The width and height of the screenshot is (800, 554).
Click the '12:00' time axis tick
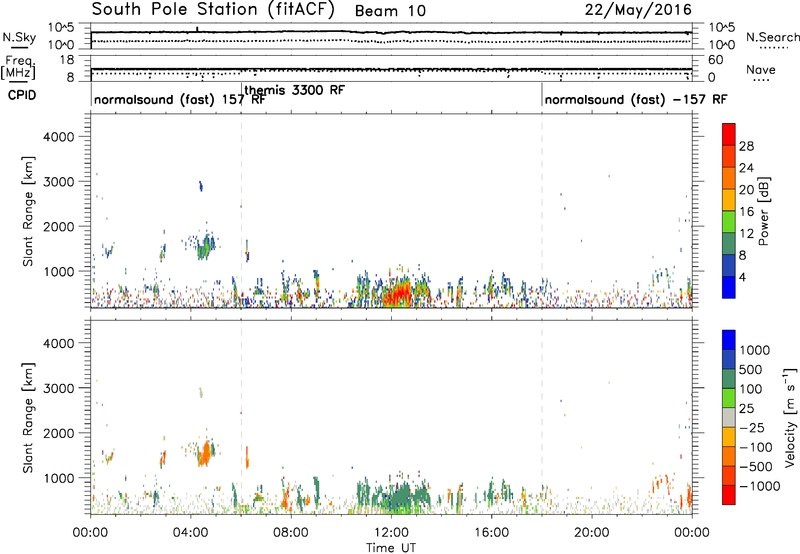pyautogui.click(x=391, y=533)
